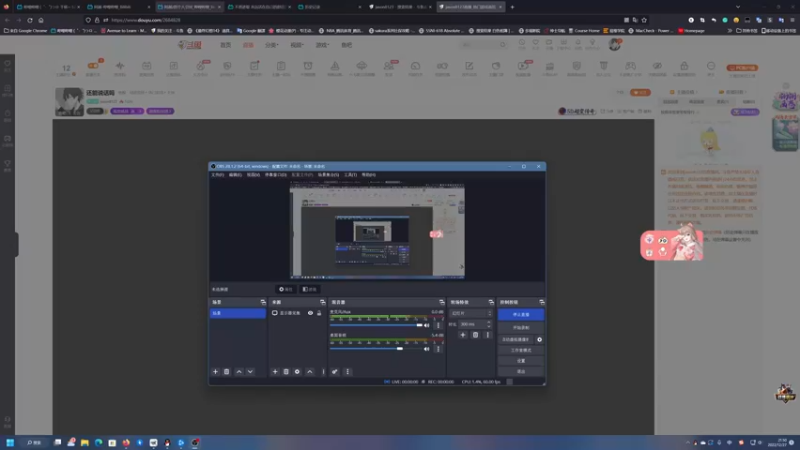Open transition properties three-dot icon

(x=487, y=335)
